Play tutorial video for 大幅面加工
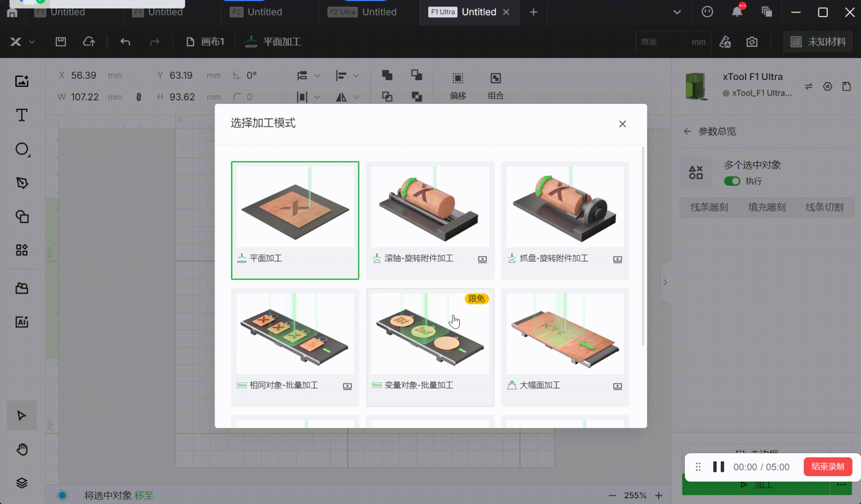Image resolution: width=861 pixels, height=504 pixels. pyautogui.click(x=617, y=386)
